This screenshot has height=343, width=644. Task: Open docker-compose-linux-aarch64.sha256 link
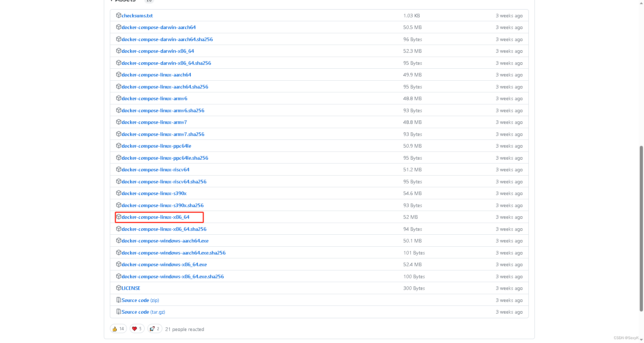[165, 87]
